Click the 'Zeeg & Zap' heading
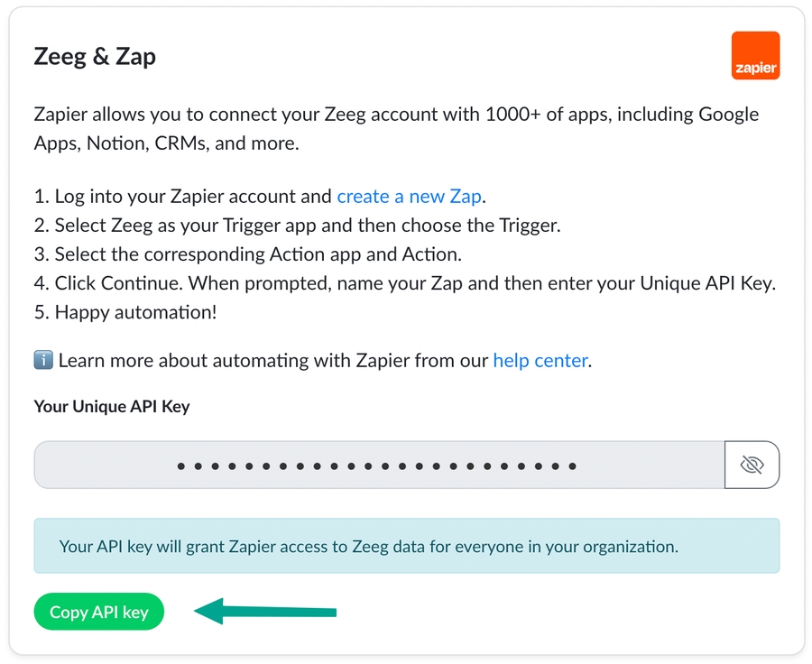Screen dimensions: 812x664 tap(95, 56)
